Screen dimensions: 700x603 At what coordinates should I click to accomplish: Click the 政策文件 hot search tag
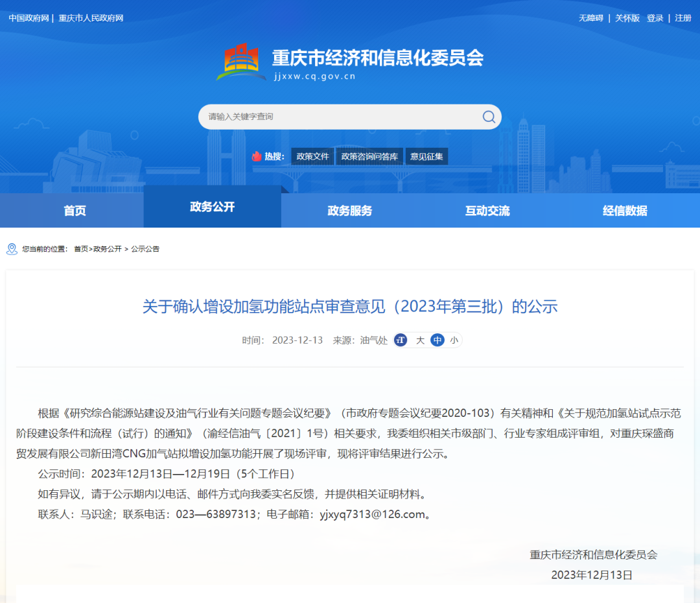click(312, 156)
